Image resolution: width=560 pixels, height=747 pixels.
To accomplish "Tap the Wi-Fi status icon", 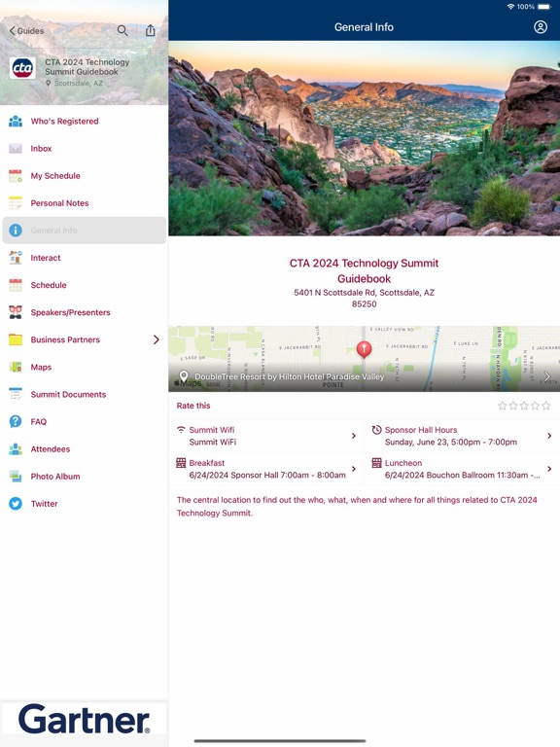I will point(510,7).
